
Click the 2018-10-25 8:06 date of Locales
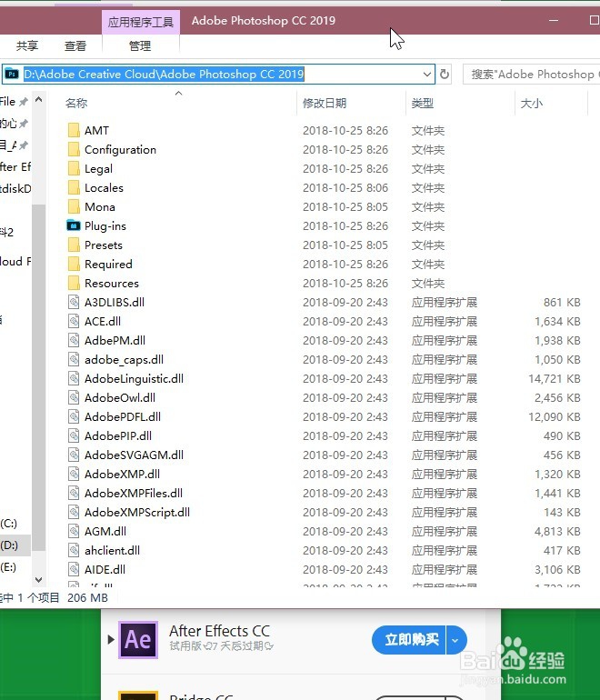pyautogui.click(x=345, y=187)
